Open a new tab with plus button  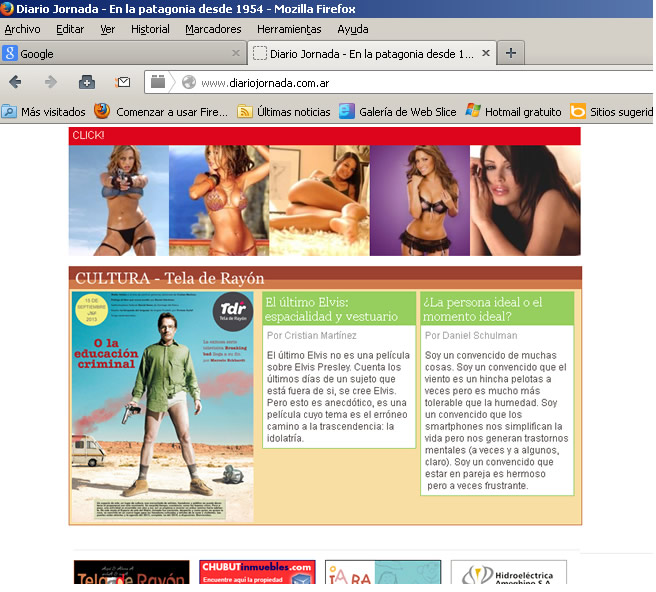click(510, 53)
